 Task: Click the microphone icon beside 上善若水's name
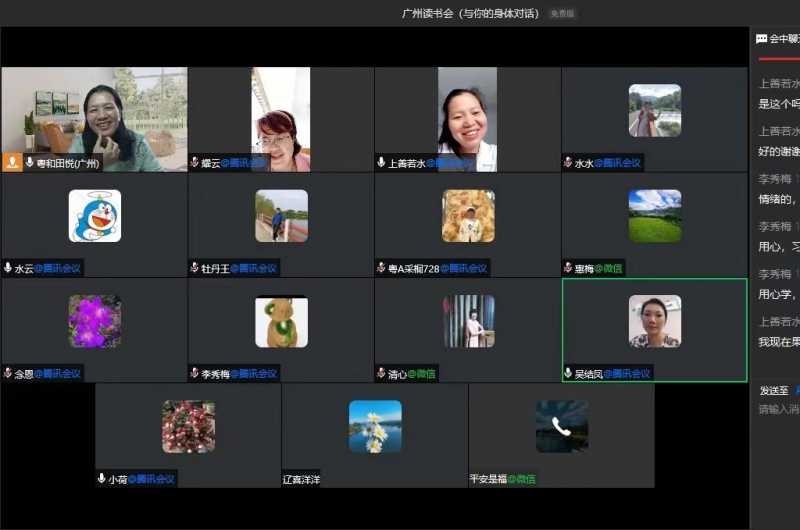pyautogui.click(x=381, y=162)
